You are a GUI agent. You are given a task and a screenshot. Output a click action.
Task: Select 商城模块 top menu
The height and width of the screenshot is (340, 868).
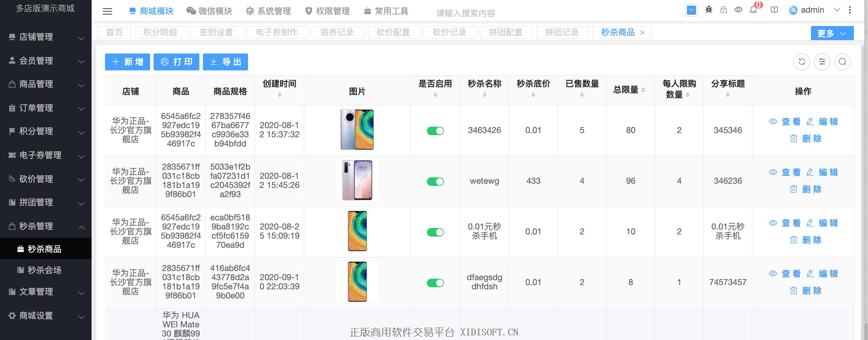point(151,11)
